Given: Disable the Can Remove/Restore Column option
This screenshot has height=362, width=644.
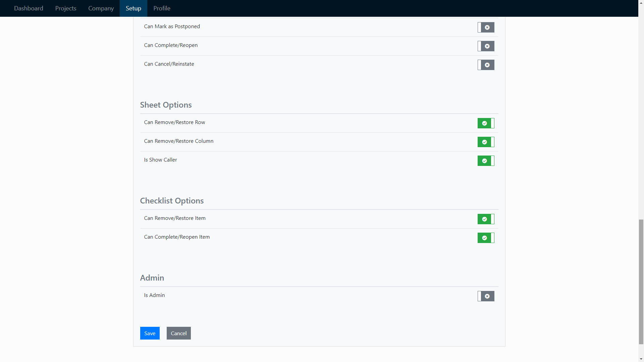Looking at the screenshot, I should point(486,142).
